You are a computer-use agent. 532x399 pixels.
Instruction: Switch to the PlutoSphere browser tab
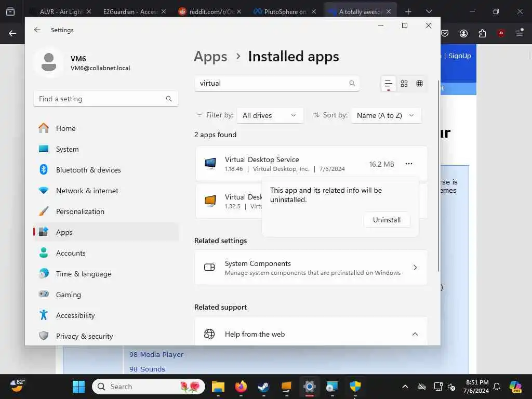pyautogui.click(x=281, y=11)
